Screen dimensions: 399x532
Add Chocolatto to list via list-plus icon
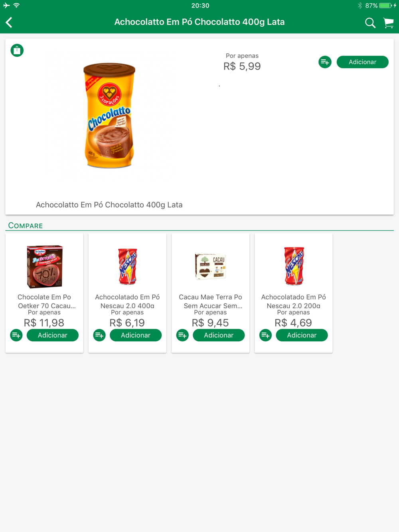point(325,62)
